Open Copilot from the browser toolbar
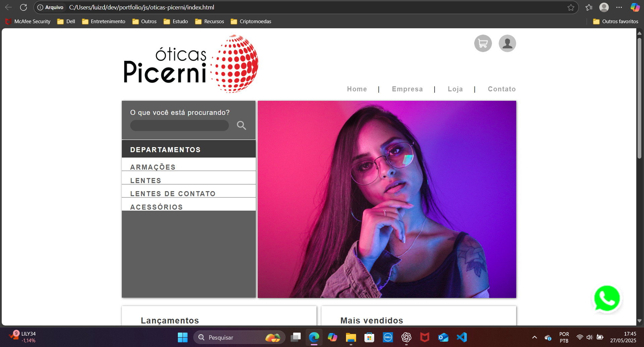Viewport: 644px width, 347px height. point(635,7)
